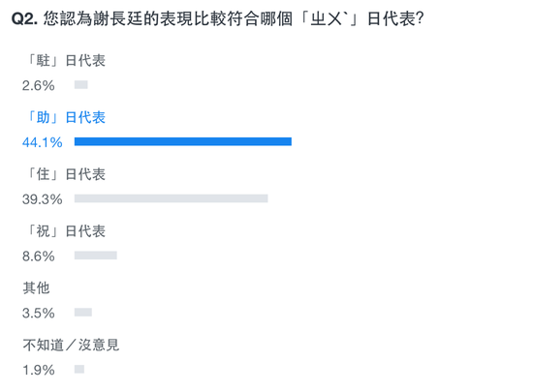Click the blue 44.1% result bar
533x392 pixels.
tap(183, 141)
